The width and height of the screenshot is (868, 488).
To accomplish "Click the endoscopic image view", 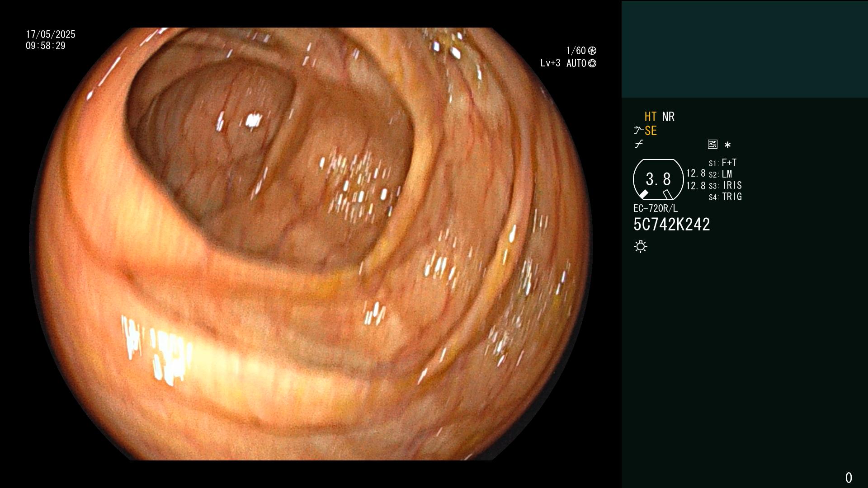I will coord(311,244).
